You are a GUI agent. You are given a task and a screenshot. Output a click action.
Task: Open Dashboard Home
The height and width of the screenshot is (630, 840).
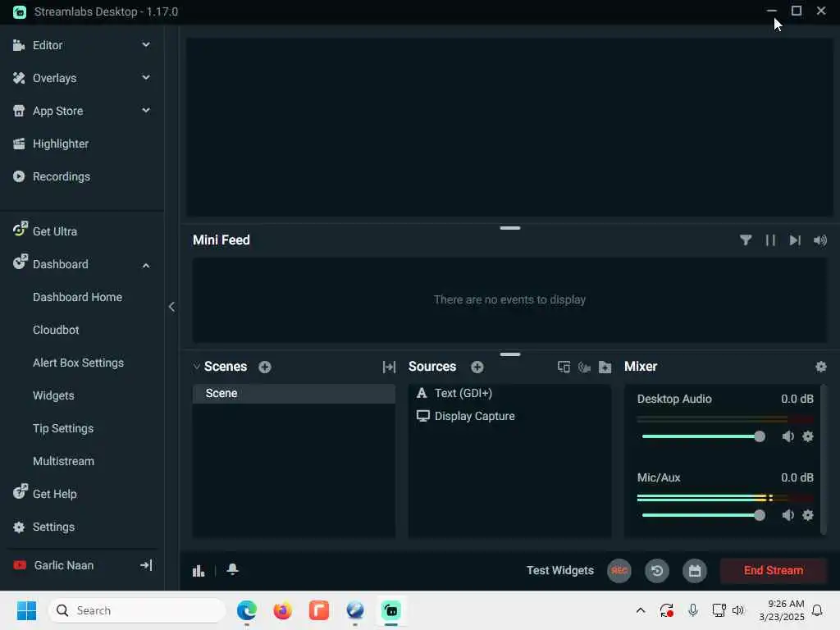pos(77,297)
